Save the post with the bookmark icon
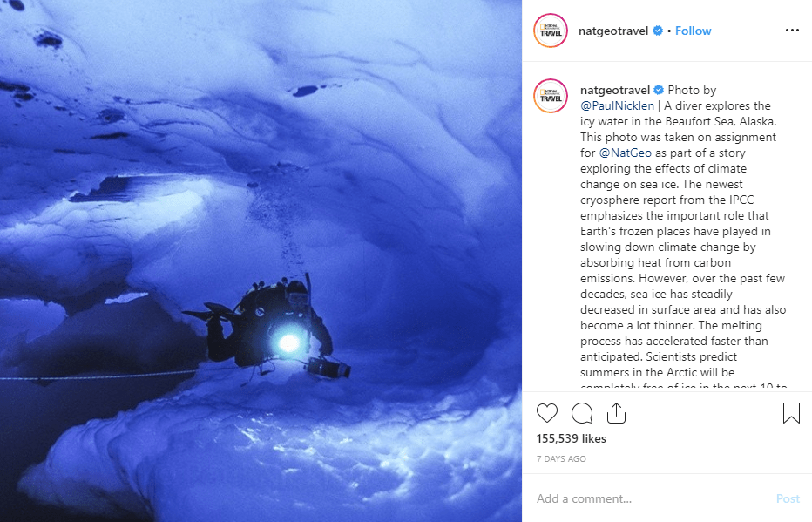 (x=791, y=413)
